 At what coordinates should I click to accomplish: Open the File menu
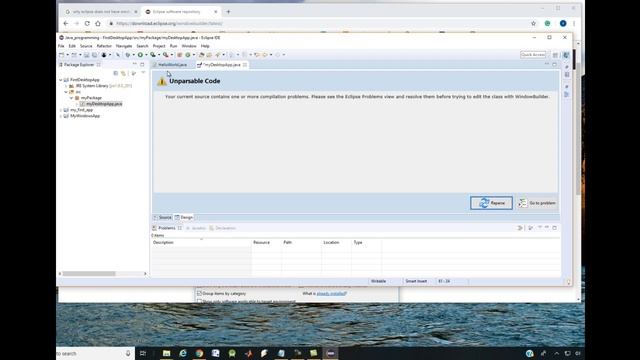[x=61, y=46]
